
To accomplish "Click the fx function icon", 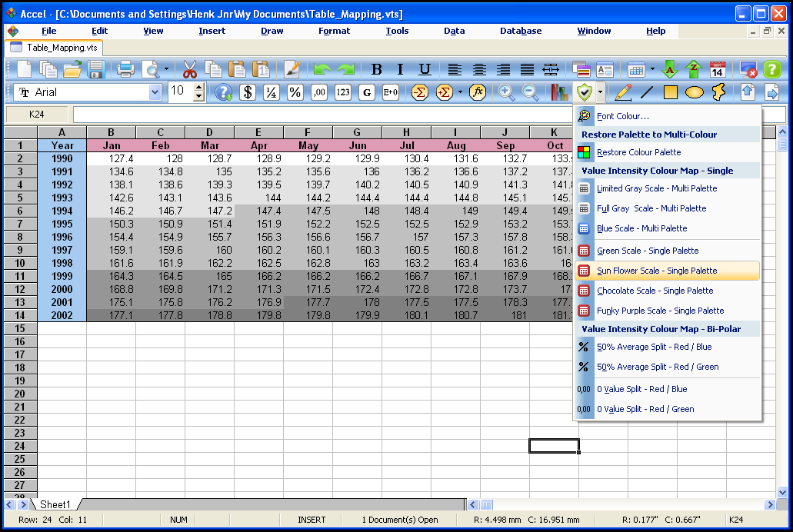I will coord(478,92).
